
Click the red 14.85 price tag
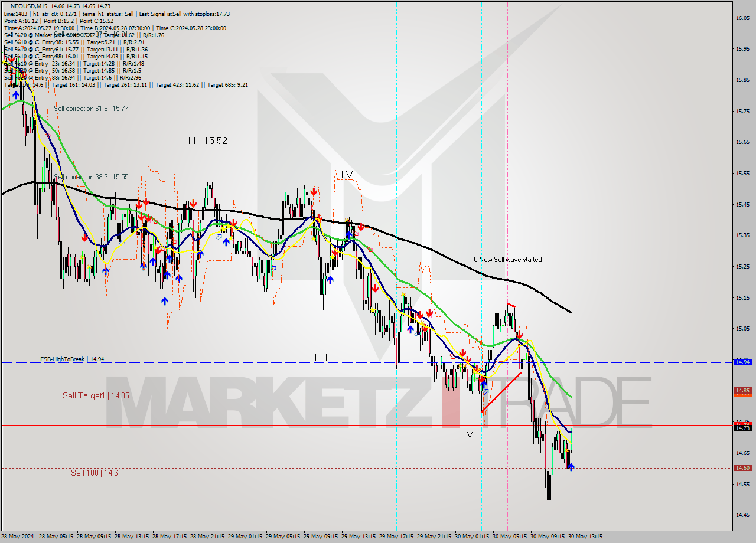[x=742, y=390]
